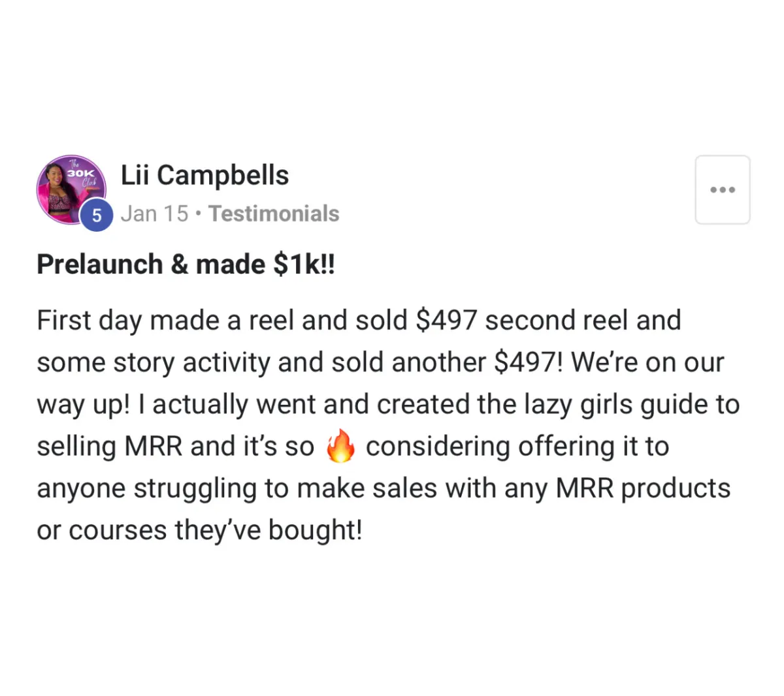Screen dimensions: 784x696
Task: Click the level 5 badge on avatar
Action: tap(96, 215)
